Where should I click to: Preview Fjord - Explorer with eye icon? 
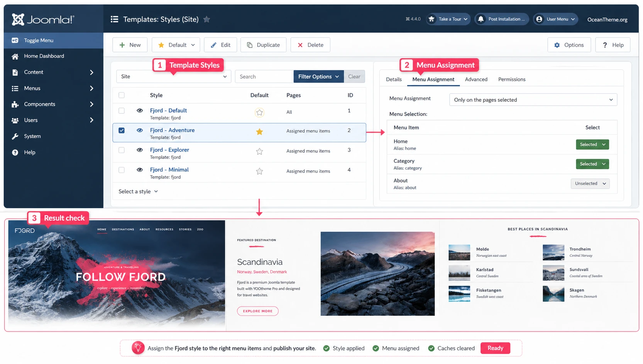[140, 150]
